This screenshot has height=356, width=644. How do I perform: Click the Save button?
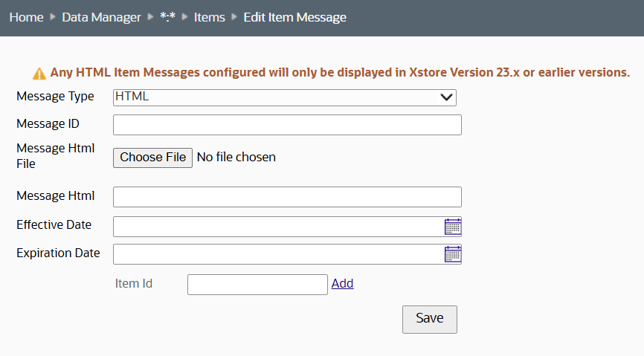[x=429, y=319]
